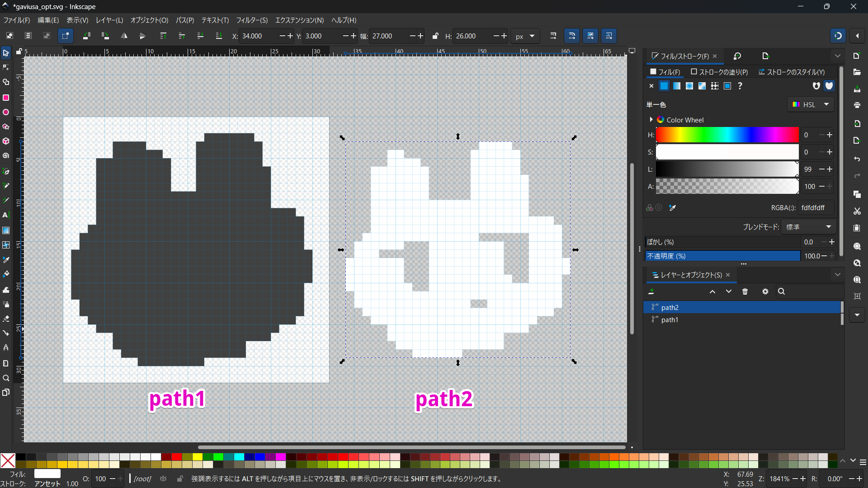Select nonzero fill rule (solid heart)
Screen dimensions: 868x488
pos(829,86)
